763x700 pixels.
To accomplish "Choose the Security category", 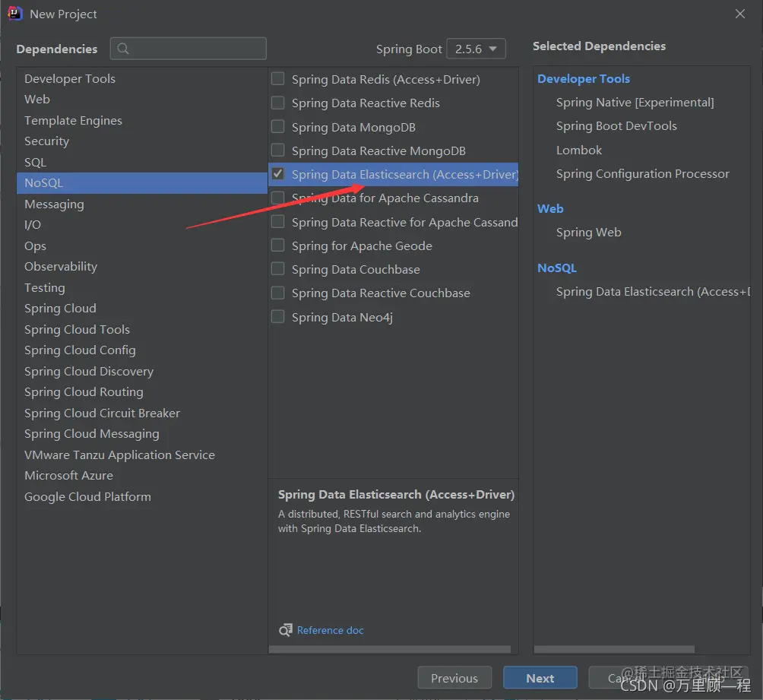I will click(141, 141).
